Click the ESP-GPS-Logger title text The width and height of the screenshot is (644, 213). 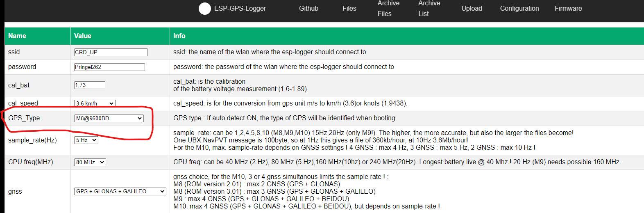pyautogui.click(x=240, y=9)
